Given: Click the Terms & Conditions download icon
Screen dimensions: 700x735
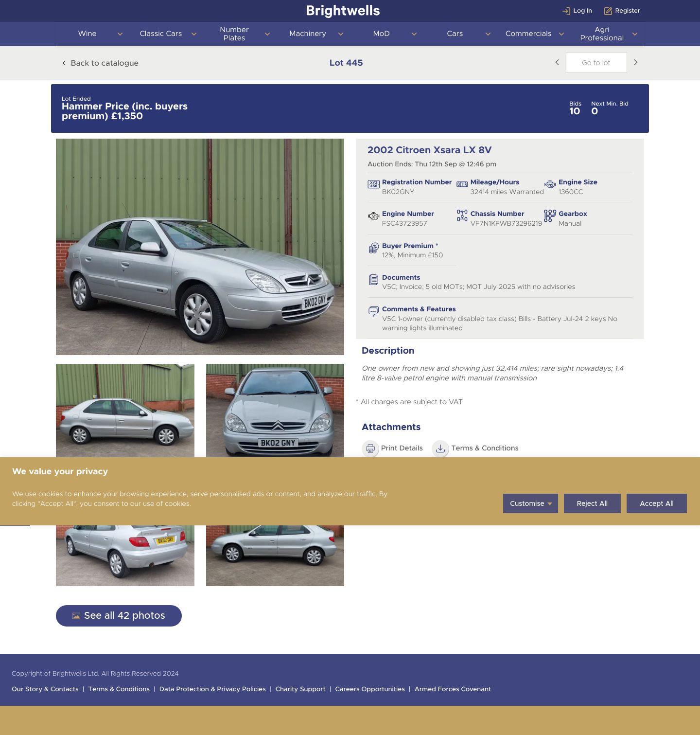Looking at the screenshot, I should click(440, 448).
